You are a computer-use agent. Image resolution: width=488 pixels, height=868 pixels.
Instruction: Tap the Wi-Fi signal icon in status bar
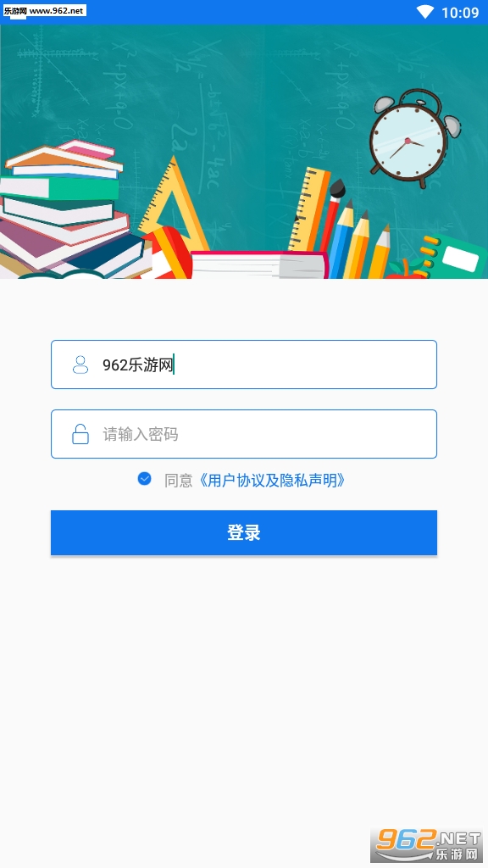pyautogui.click(x=425, y=12)
